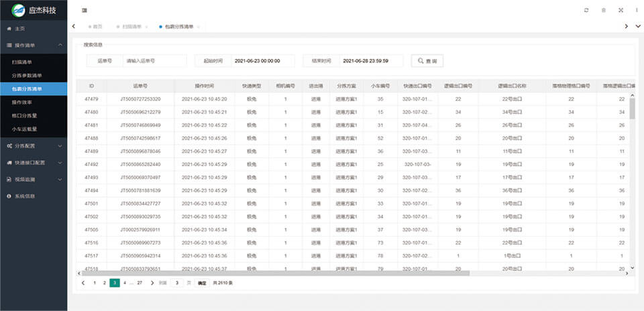Switch to the 扫描清单 tab

point(131,27)
